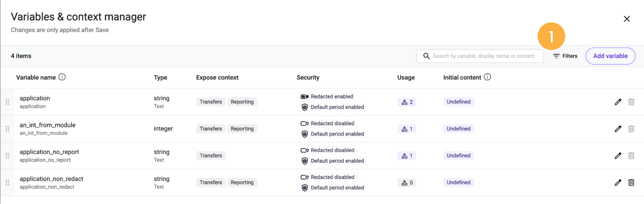Grab the drag handle of application row

(x=7, y=102)
